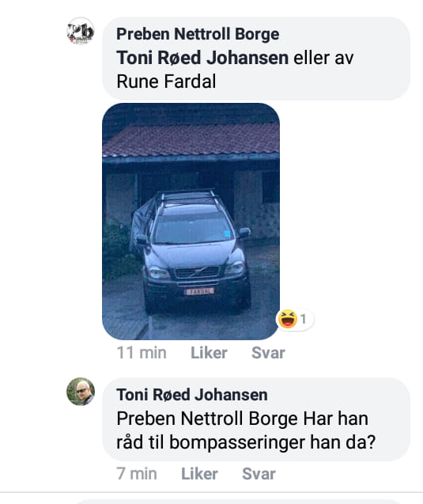The height and width of the screenshot is (504, 423).
Task: Reply to Preben's comment via Svar
Action: click(268, 353)
